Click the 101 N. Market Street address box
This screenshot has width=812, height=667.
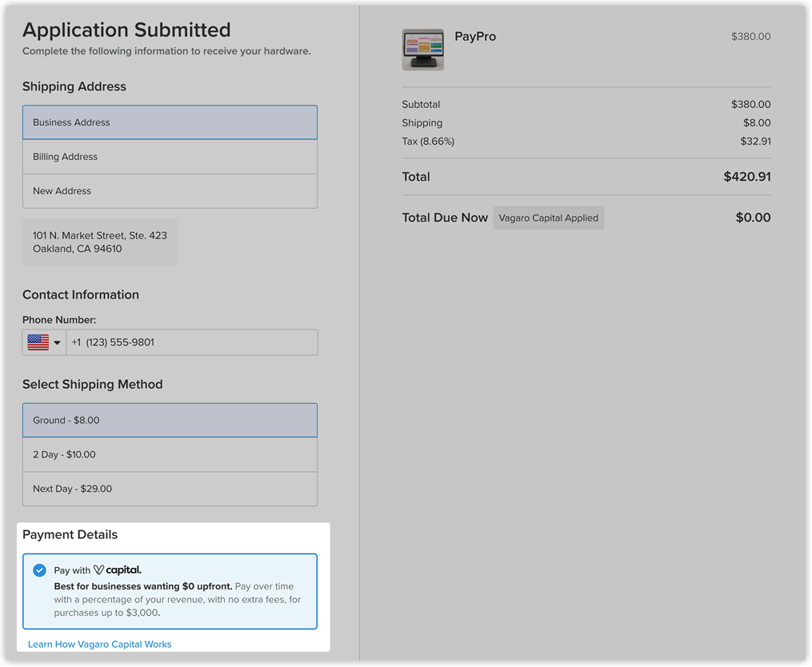pos(100,242)
